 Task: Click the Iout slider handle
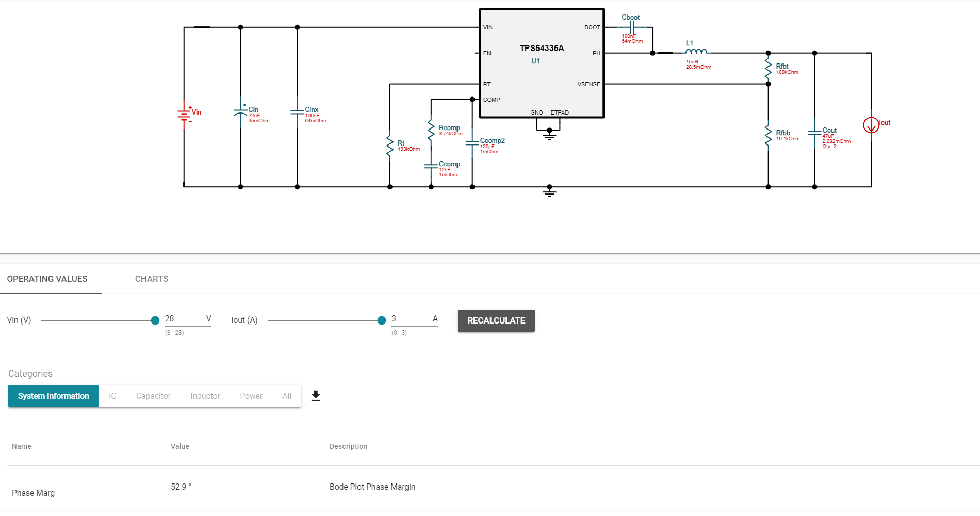382,320
